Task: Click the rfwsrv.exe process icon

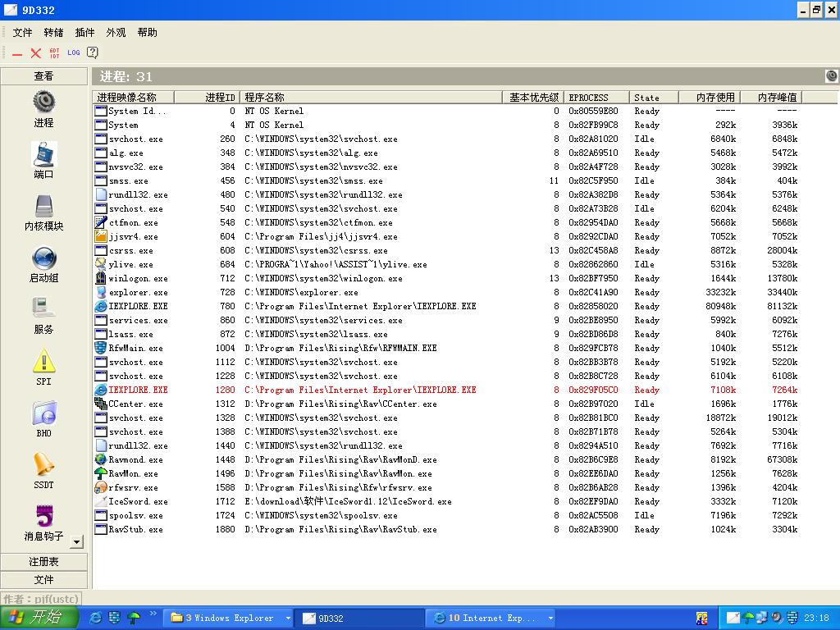Action: pyautogui.click(x=101, y=487)
